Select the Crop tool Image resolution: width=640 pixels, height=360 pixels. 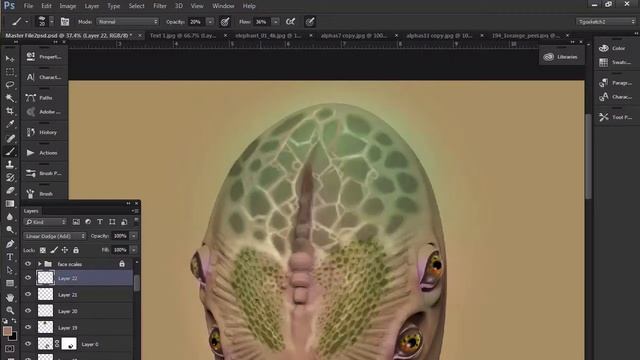click(10, 111)
